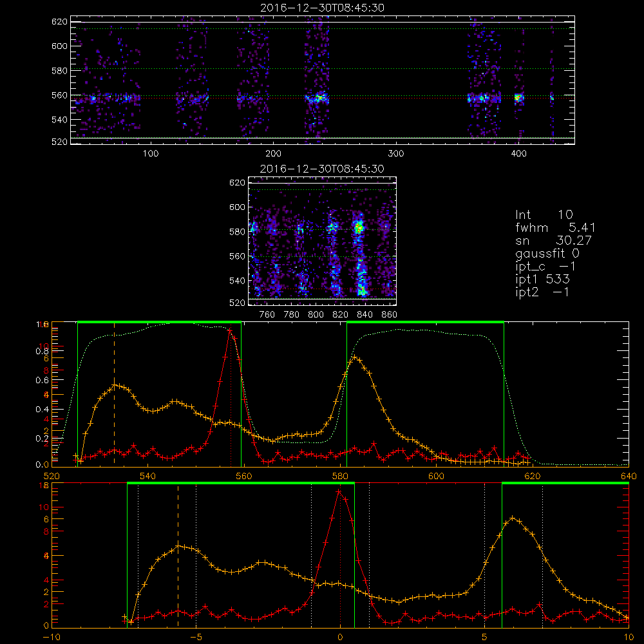Screen dimensions: 644x644
Task: Click x-axis label 860 on middle image
Action: tap(389, 315)
